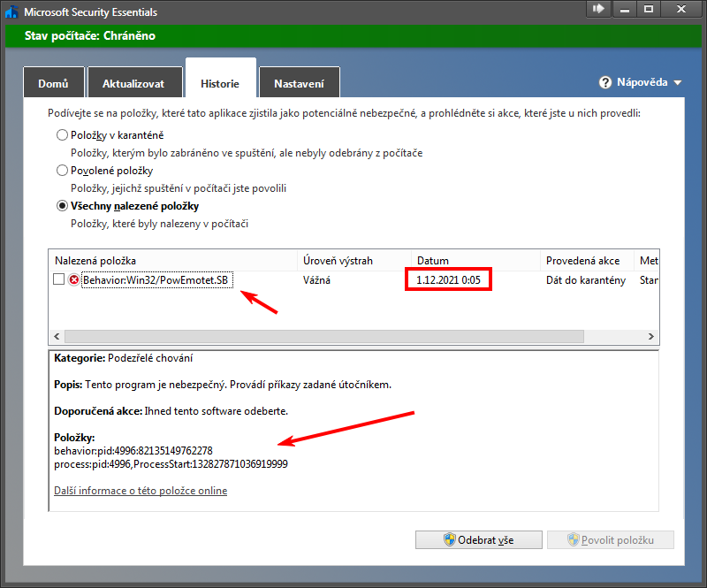Click the right arrow of horizontal scrollbar

tap(651, 337)
